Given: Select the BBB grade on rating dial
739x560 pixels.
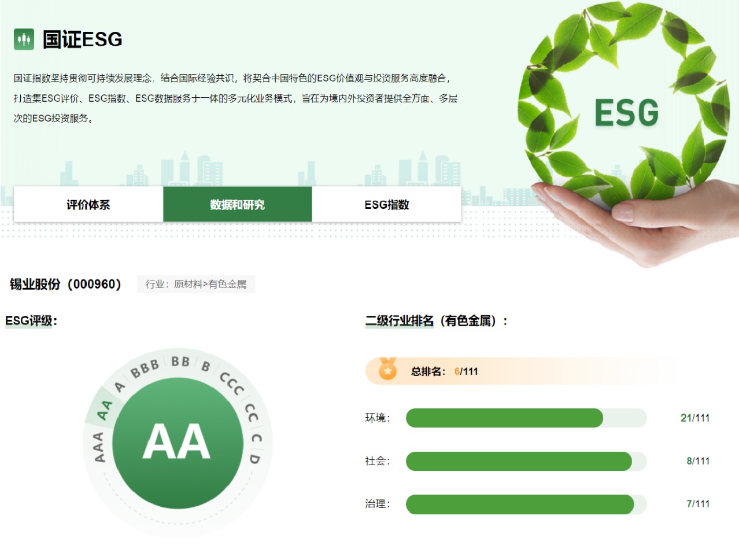Looking at the screenshot, I should 144,369.
